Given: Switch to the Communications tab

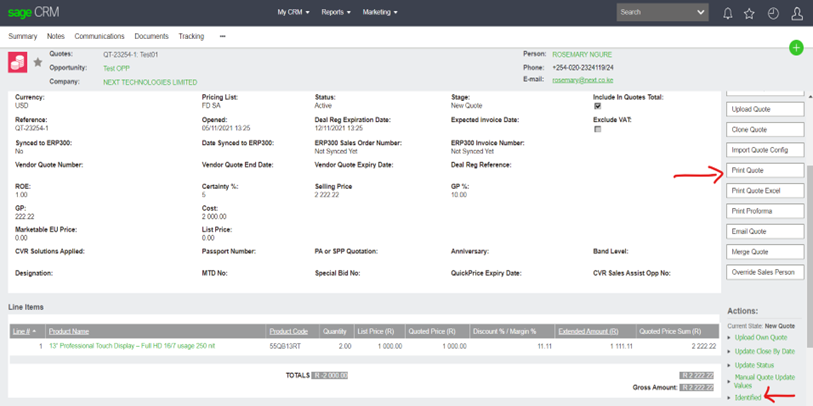Looking at the screenshot, I should click(99, 36).
